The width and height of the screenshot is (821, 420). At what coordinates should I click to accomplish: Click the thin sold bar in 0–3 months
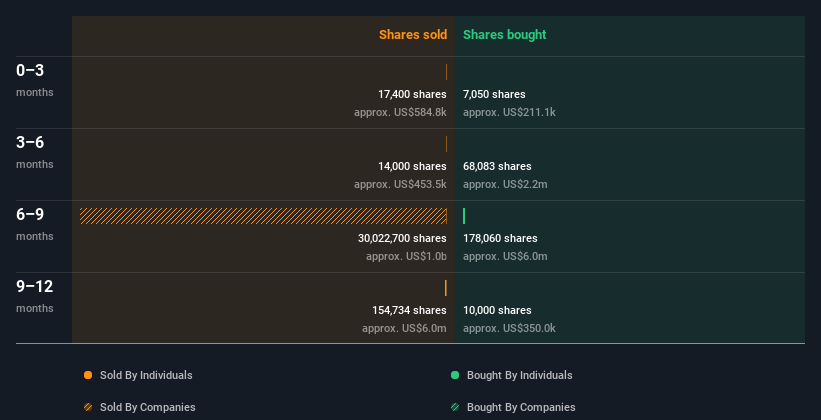446,72
